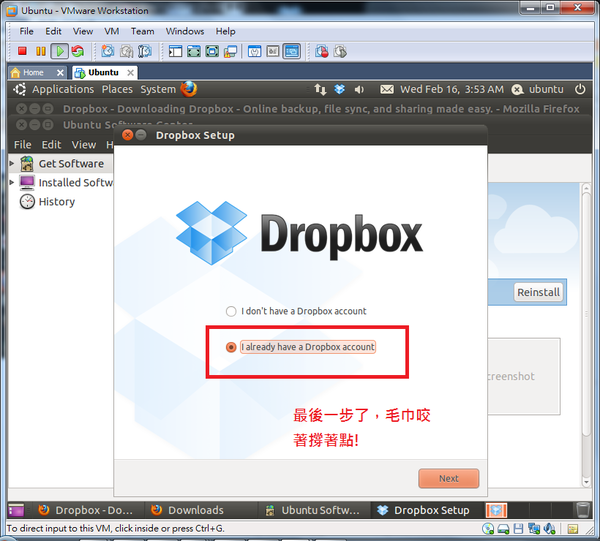
Task: Launch Firefox from the Ubuntu top panel
Action: coord(189,89)
